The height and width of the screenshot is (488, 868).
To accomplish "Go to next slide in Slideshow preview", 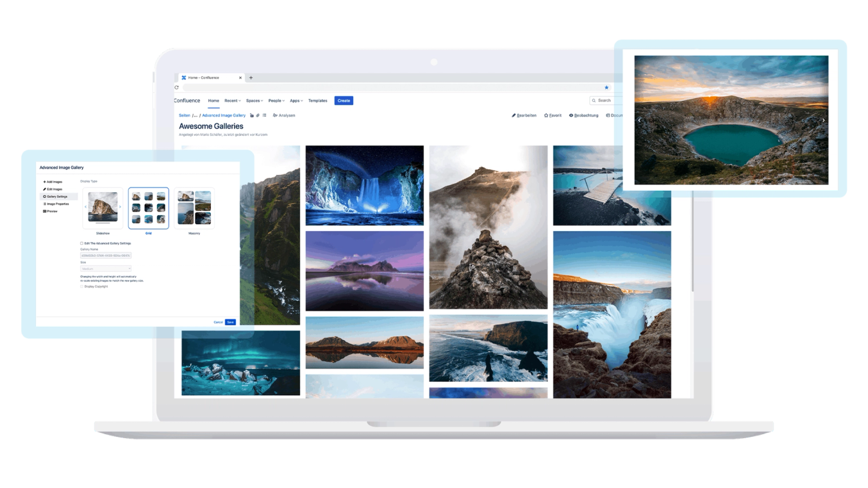I will 120,207.
